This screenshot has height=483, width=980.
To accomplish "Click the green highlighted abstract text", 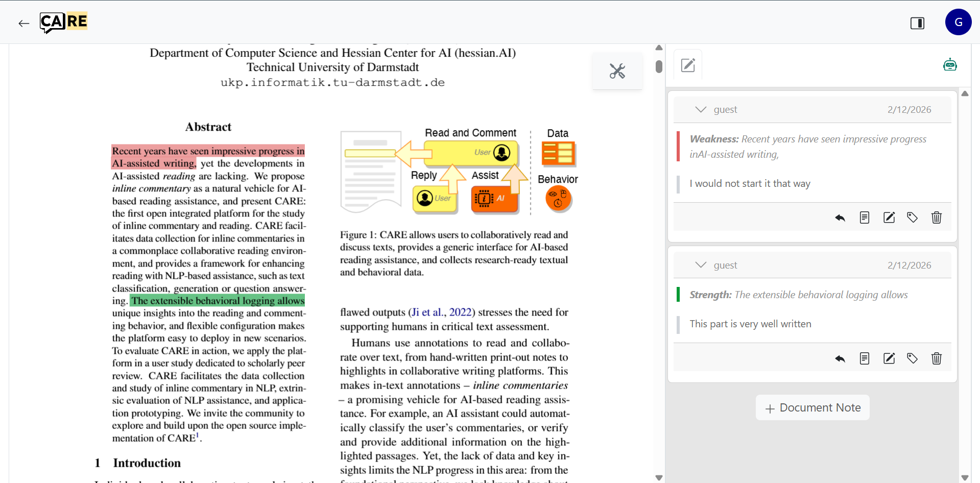I will click(218, 301).
